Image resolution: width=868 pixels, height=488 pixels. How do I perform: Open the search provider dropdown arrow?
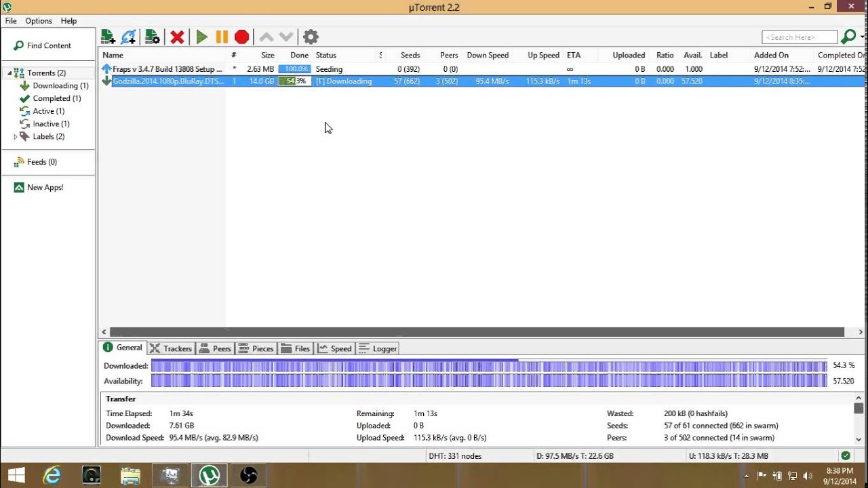tap(862, 37)
